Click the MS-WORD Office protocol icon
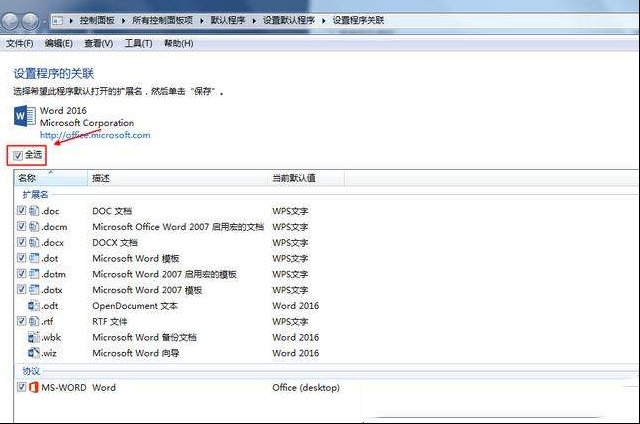The width and height of the screenshot is (640, 424). [34, 387]
